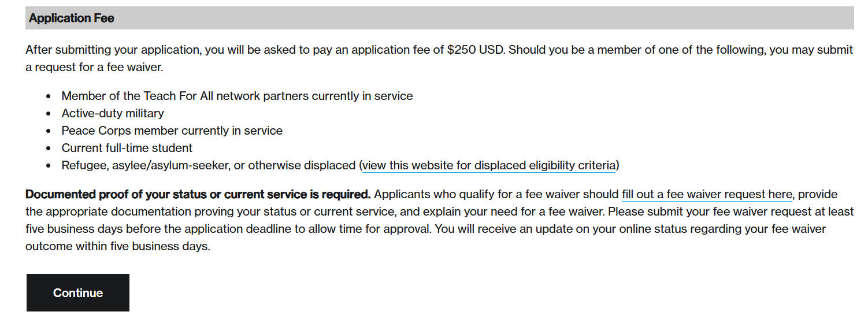Viewport: 868px width, 319px height.
Task: Open the displaced eligibility criteria website link
Action: coord(489,165)
